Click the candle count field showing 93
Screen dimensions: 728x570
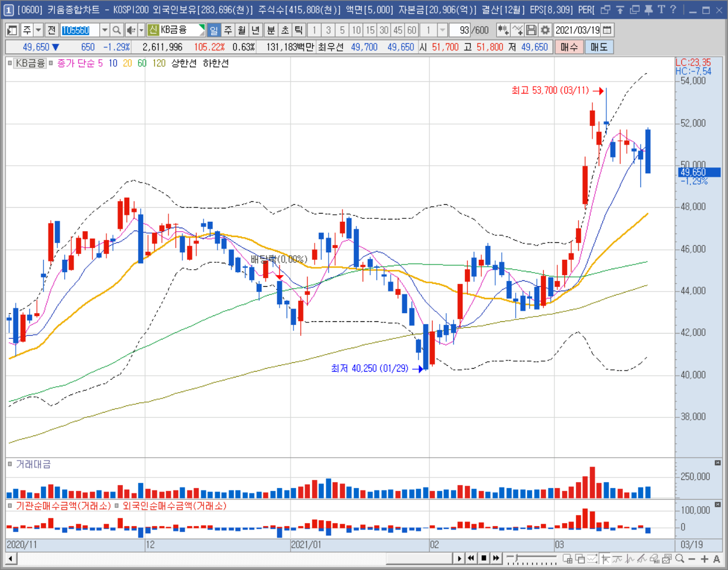(460, 30)
